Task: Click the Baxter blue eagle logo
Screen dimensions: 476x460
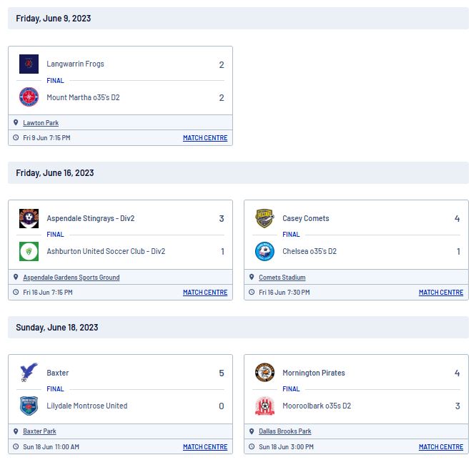Action: (x=29, y=372)
